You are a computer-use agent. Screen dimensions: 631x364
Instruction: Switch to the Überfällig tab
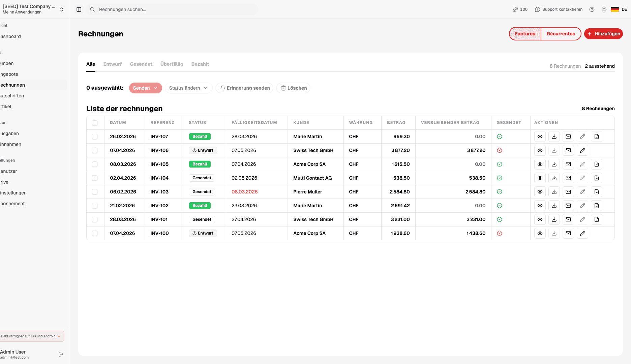pyautogui.click(x=172, y=64)
